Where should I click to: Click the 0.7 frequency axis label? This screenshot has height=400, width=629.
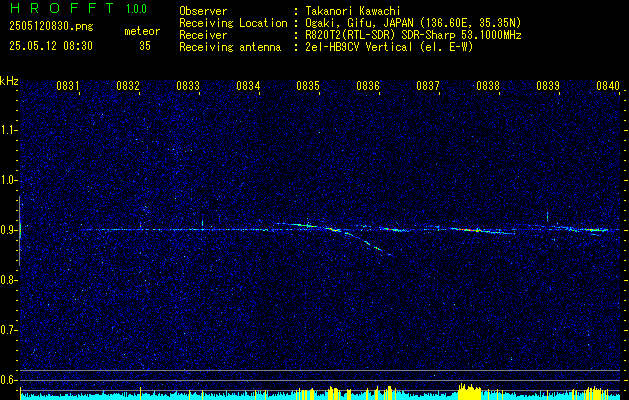pos(8,330)
